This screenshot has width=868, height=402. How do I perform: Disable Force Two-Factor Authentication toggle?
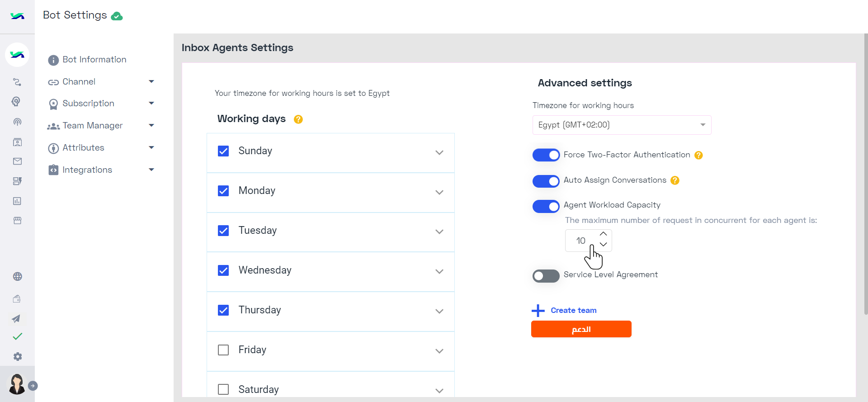(x=546, y=155)
